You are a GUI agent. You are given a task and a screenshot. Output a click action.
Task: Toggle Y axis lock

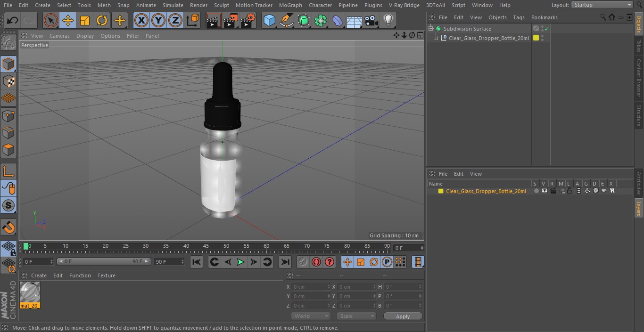pyautogui.click(x=158, y=20)
